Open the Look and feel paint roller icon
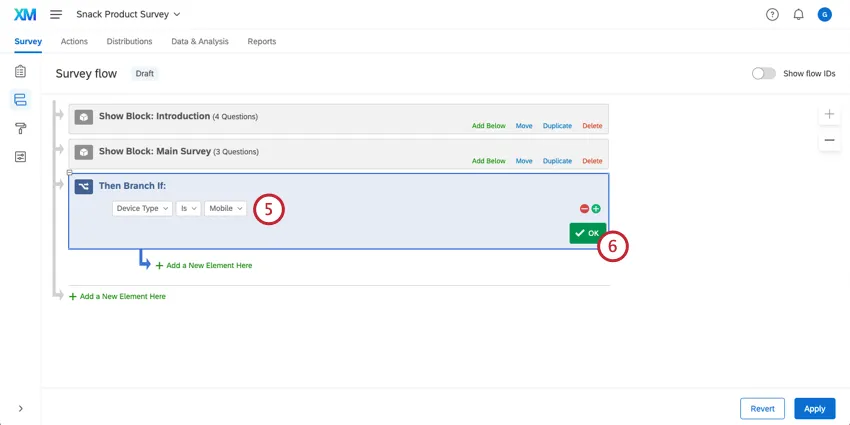Screen dimensions: 850x425 pyautogui.click(x=20, y=128)
